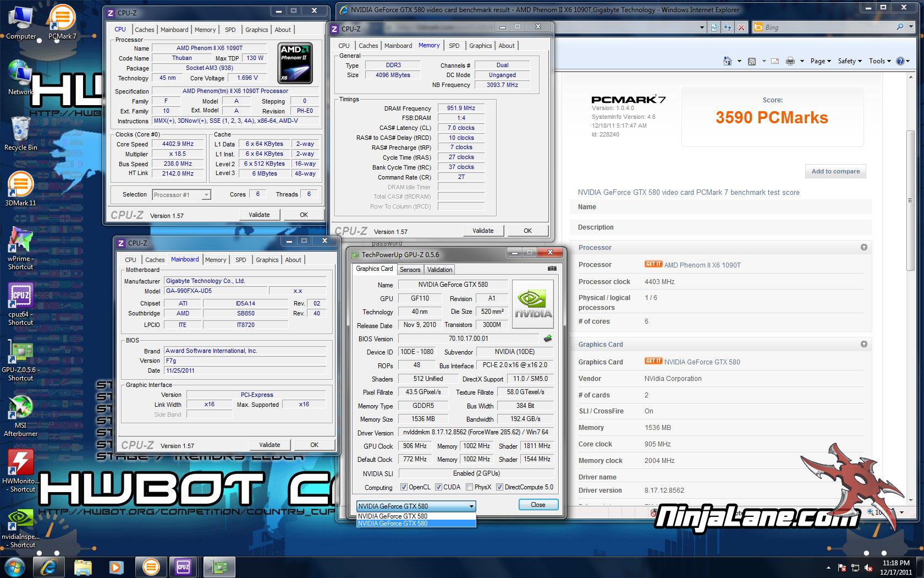Open Windows Explorer from taskbar
Image resolution: width=924 pixels, height=578 pixels.
(x=83, y=566)
